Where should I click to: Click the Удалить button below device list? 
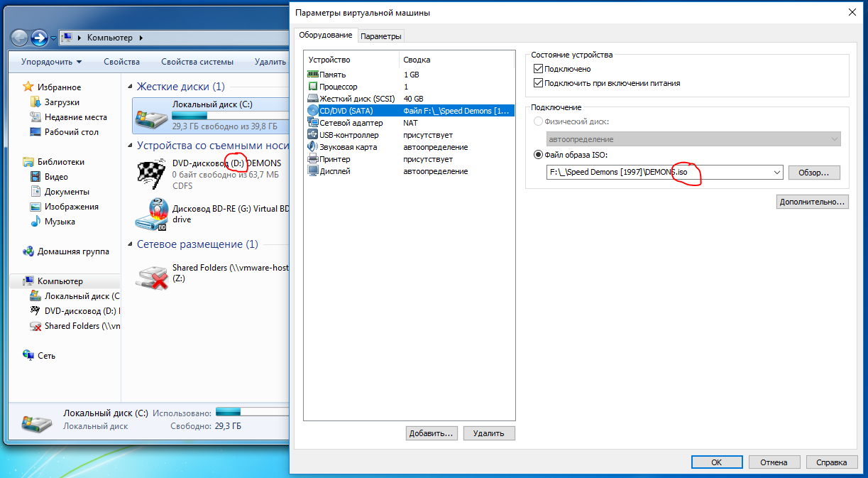(489, 433)
